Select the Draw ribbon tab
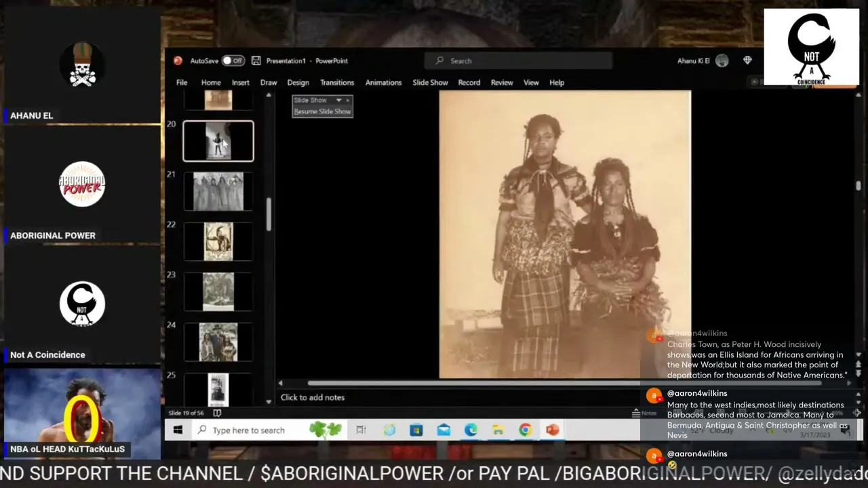868x488 pixels. click(x=269, y=83)
